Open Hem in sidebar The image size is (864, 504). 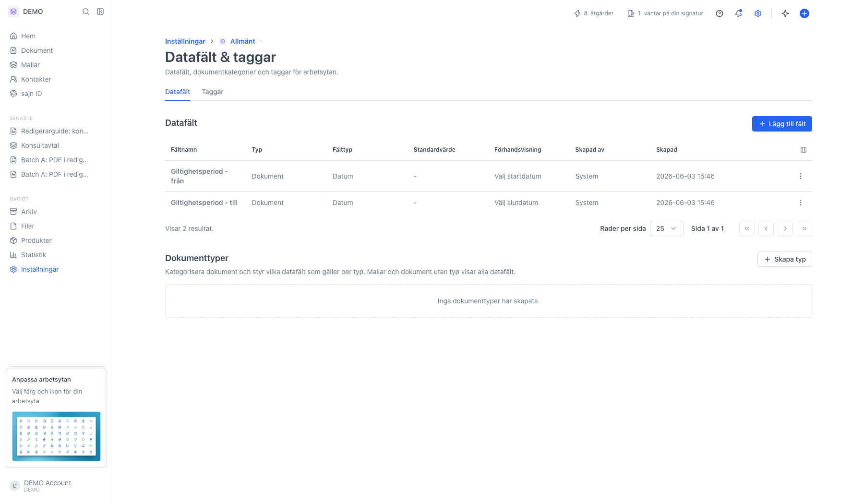click(x=56, y=36)
